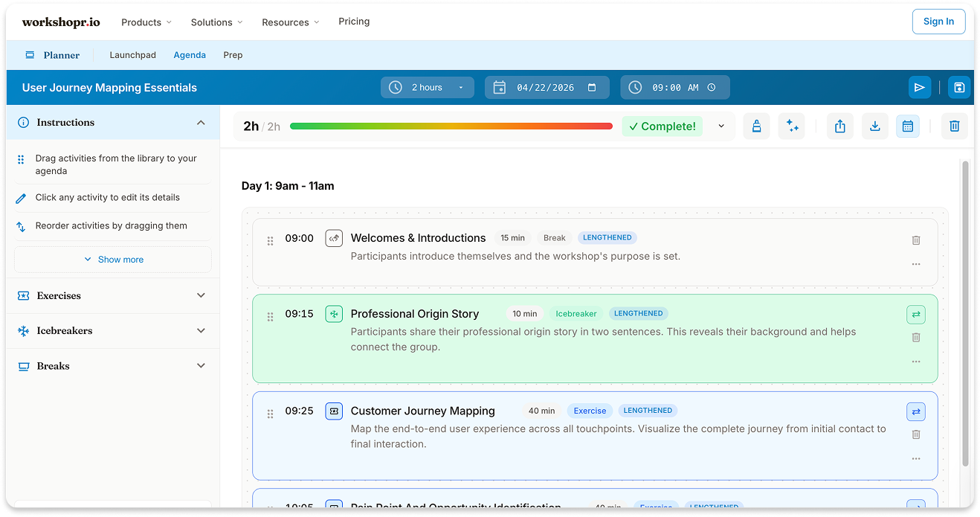Switch to the Prep tab

[x=233, y=55]
